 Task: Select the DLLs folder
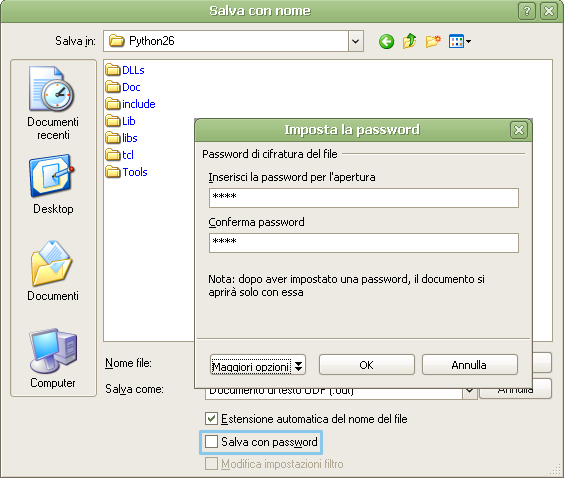click(125, 70)
